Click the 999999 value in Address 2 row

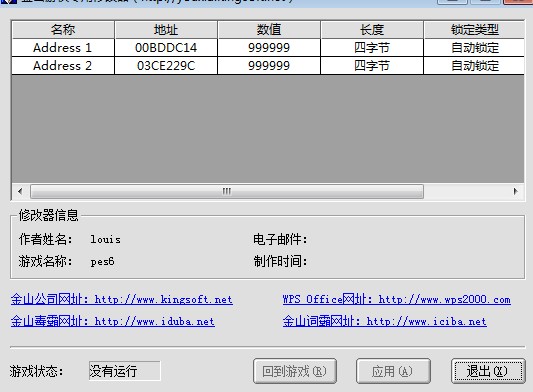click(269, 66)
